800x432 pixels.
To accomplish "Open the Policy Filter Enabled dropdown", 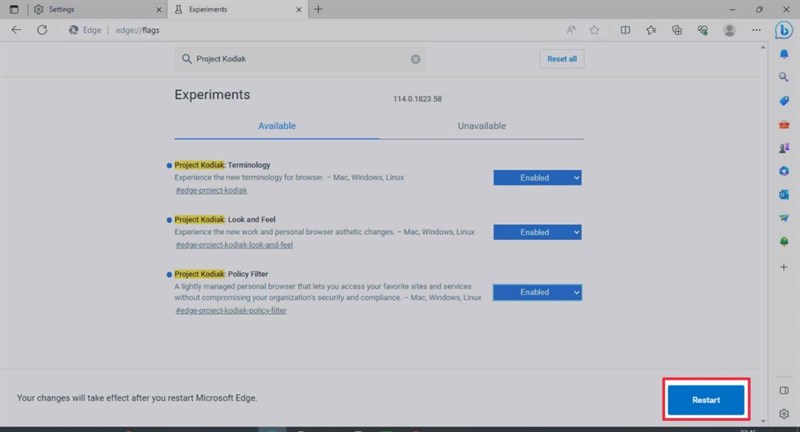I will click(x=537, y=292).
